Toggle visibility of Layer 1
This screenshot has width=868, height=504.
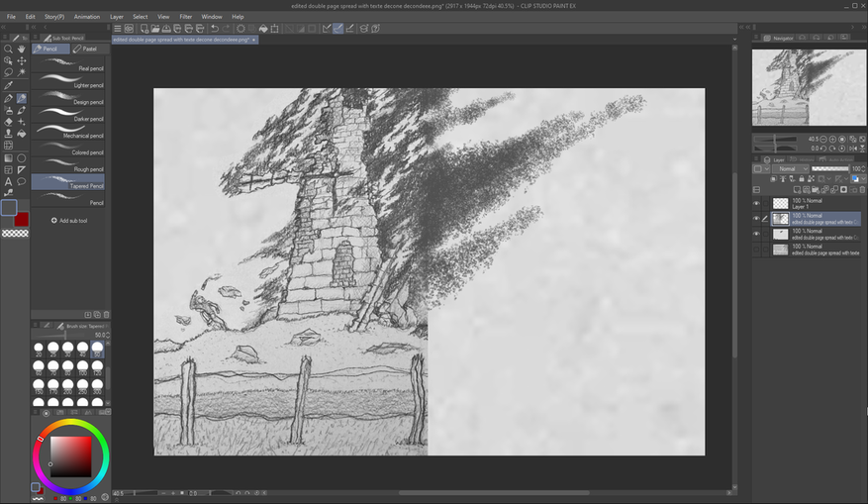point(757,203)
